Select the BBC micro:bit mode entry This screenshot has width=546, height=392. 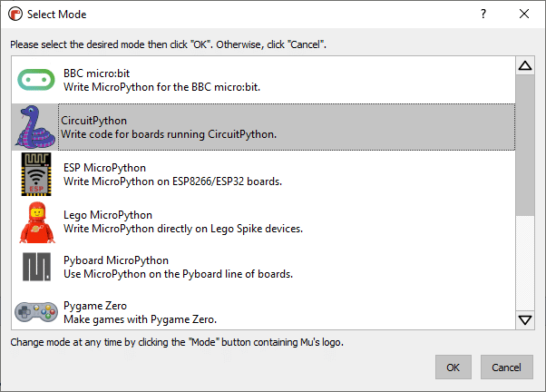pyautogui.click(x=263, y=80)
